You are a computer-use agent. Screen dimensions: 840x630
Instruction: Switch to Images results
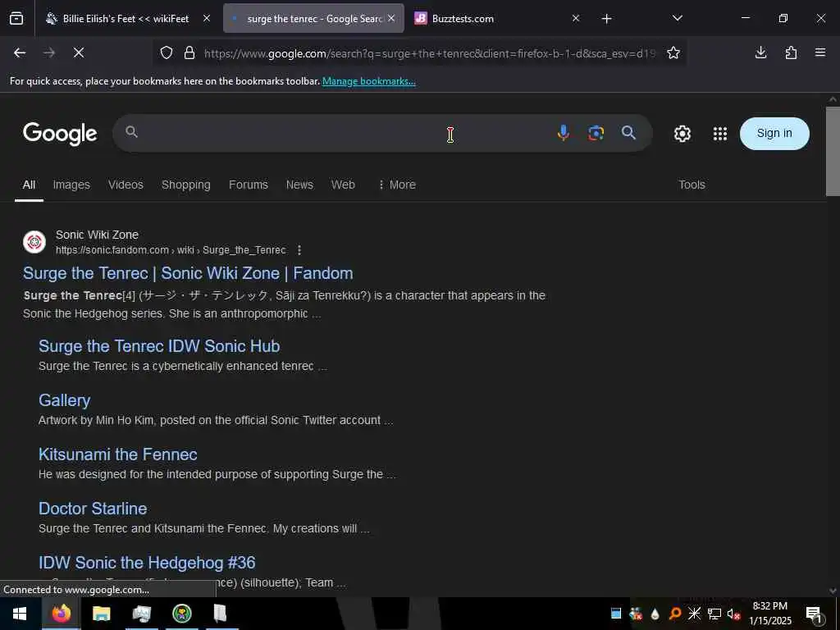(x=71, y=185)
